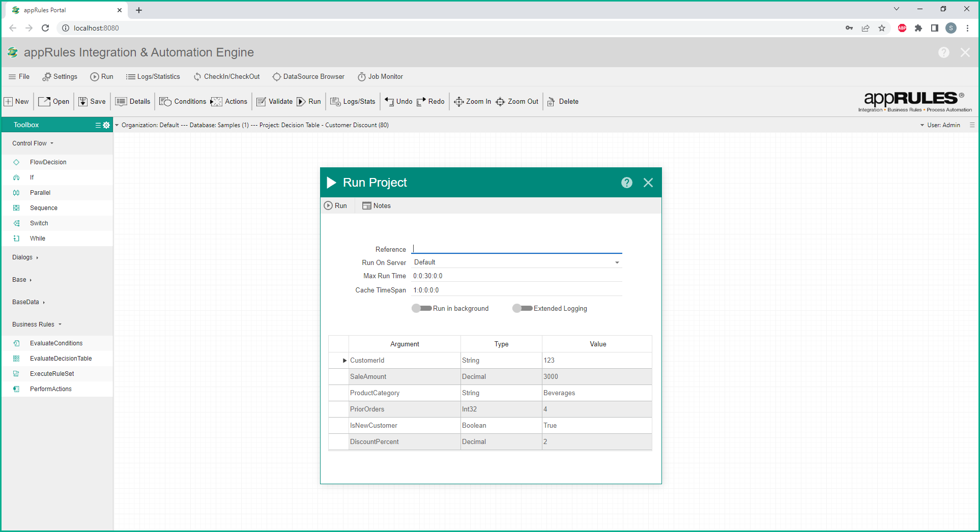Expand the BaseData toolbox section
The image size is (980, 532).
pyautogui.click(x=28, y=302)
